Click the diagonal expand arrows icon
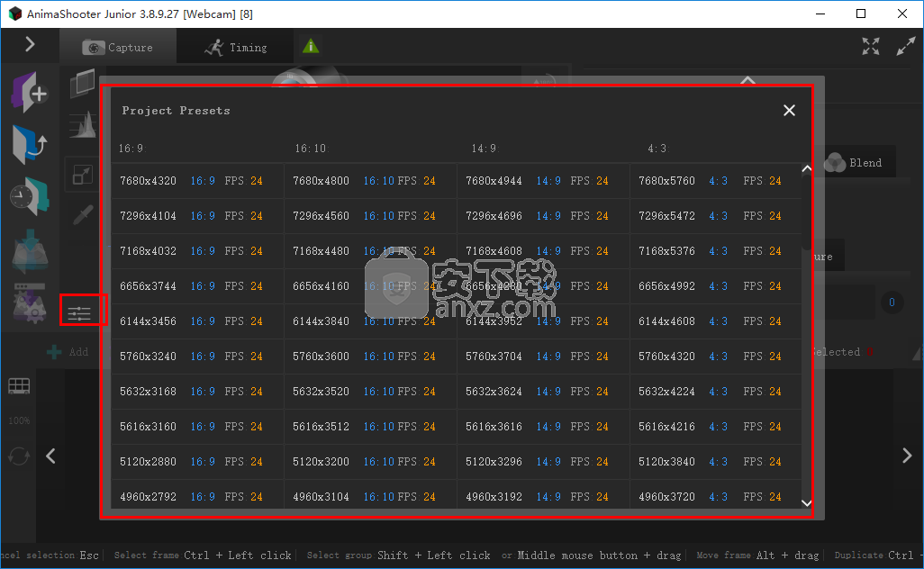 (x=906, y=46)
